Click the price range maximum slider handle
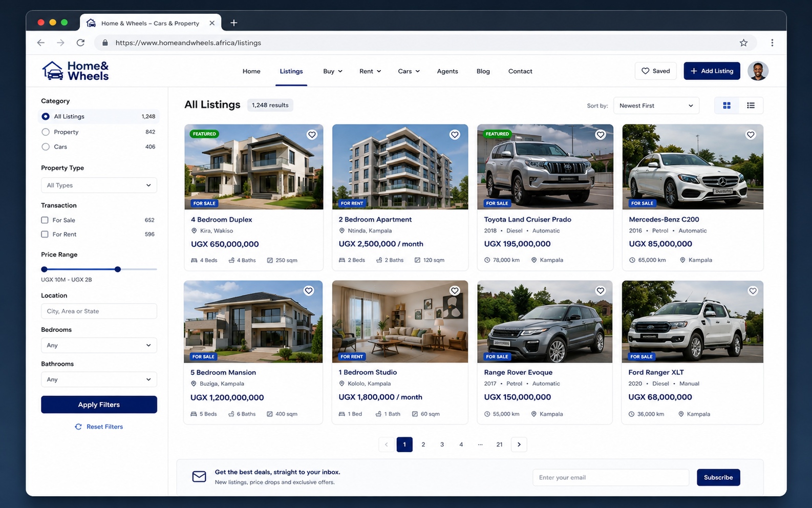 point(118,269)
